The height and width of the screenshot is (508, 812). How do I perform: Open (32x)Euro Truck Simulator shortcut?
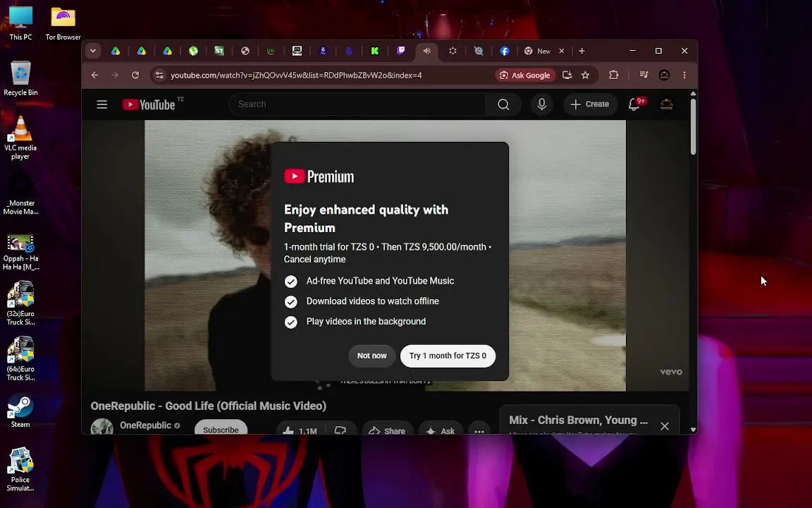20,303
